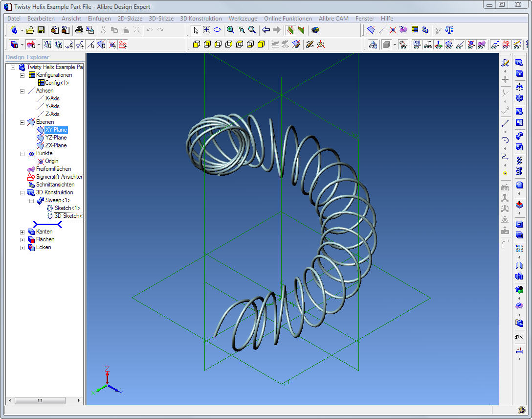Click the Sweep Boss icon
Viewport: 532px width, 419px height.
519,136
